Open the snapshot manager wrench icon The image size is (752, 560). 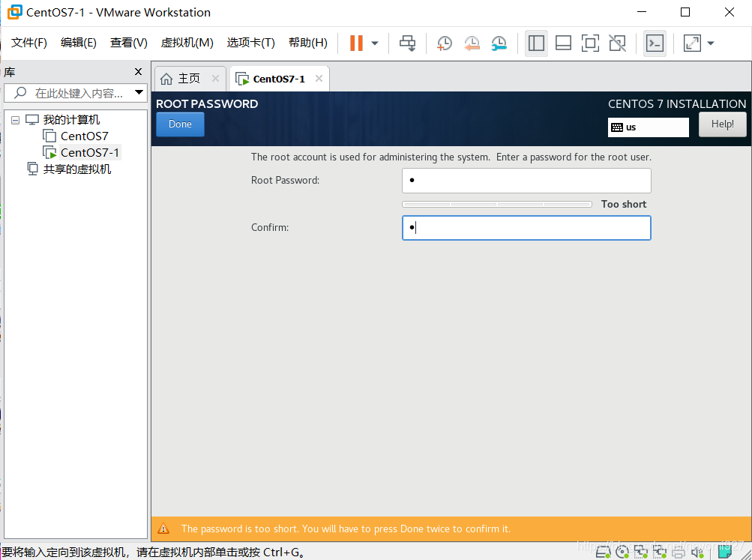click(x=499, y=43)
